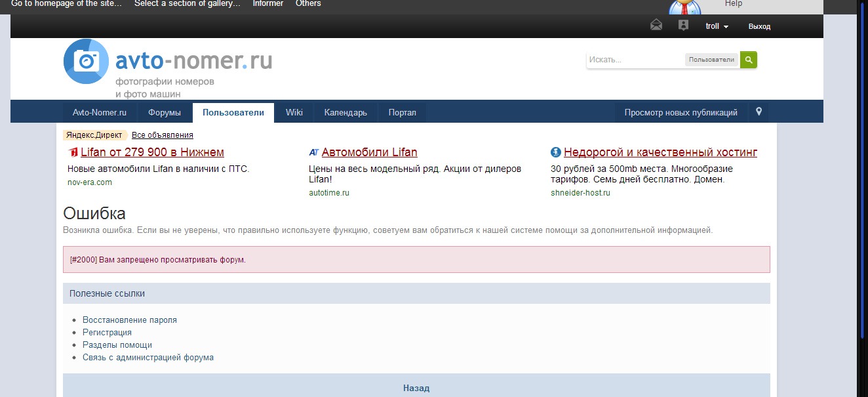Click the help assistant avatar icon
Screen dimensions: 868x397
(685, 7)
